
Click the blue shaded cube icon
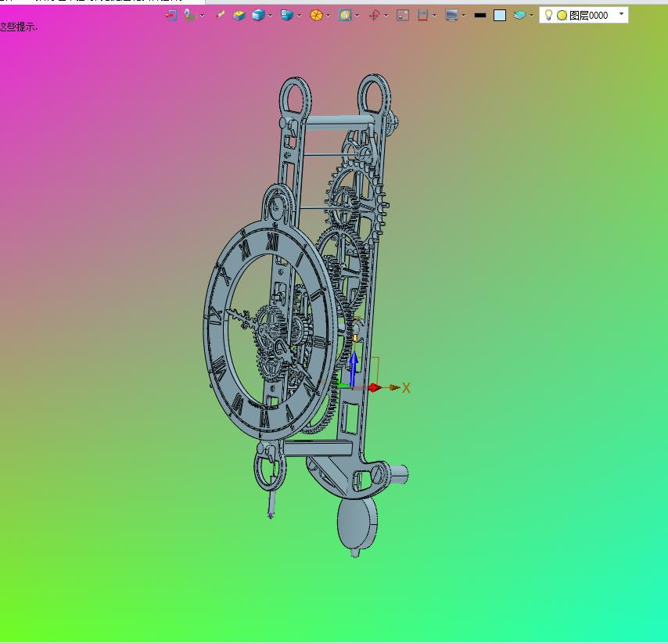pos(258,16)
